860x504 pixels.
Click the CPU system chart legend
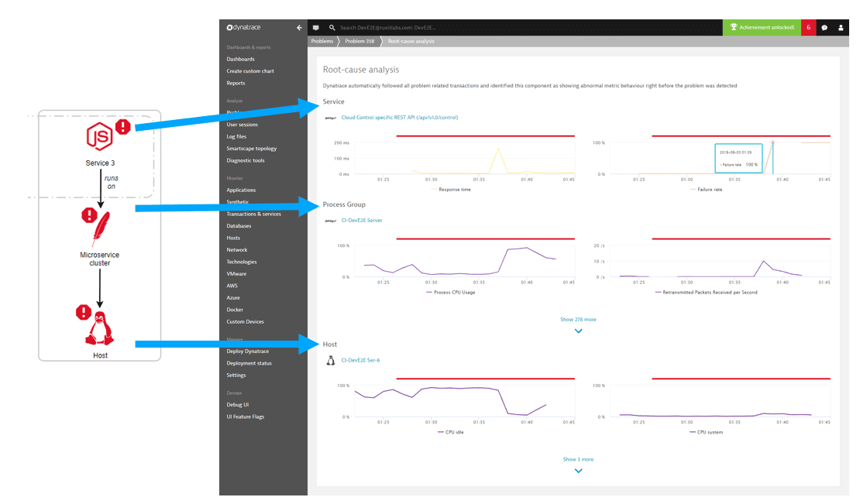coord(707,432)
